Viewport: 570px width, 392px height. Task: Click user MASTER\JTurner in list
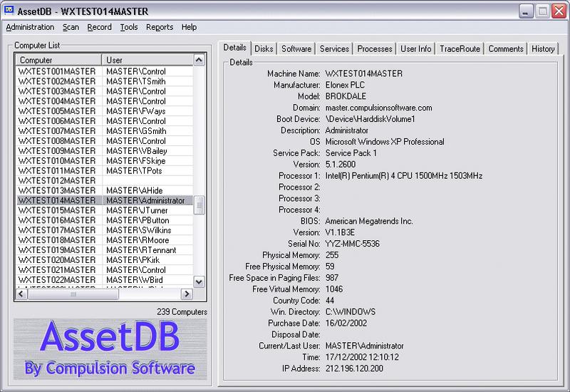(137, 210)
